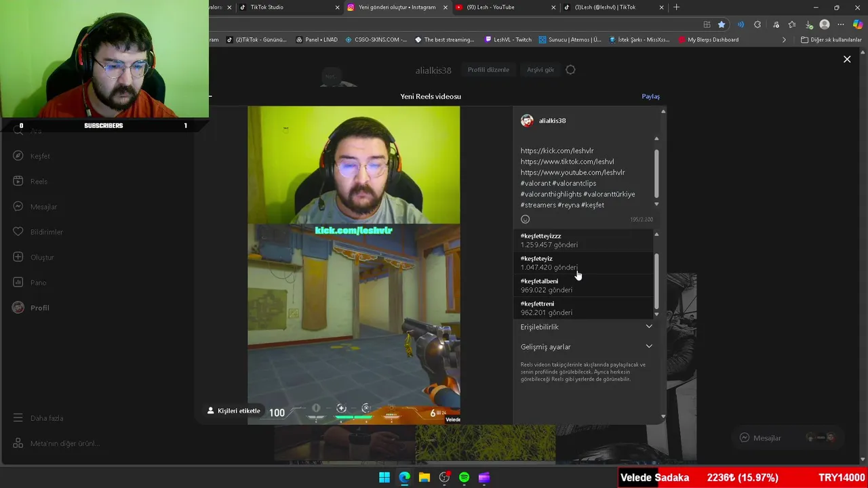Image resolution: width=868 pixels, height=488 pixels.
Task: Open the Copilot icon in the browser toolbar
Action: (858, 24)
